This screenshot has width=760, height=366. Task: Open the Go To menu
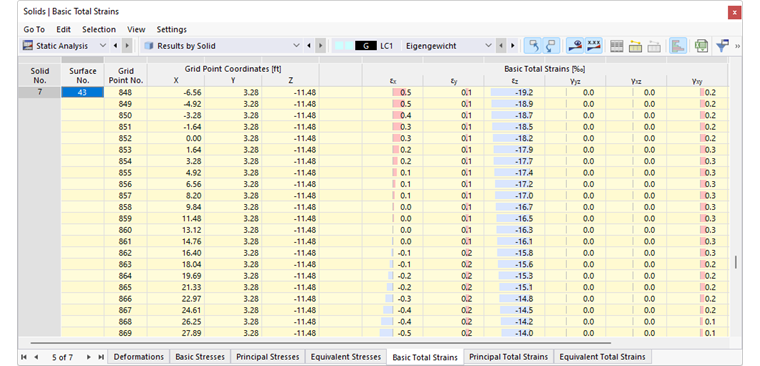(x=34, y=30)
